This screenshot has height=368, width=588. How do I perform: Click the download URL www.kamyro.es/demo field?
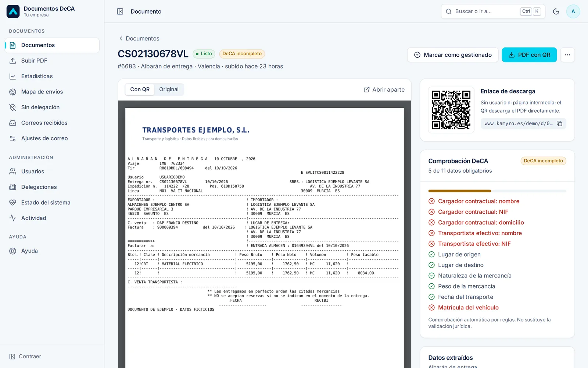pos(518,124)
